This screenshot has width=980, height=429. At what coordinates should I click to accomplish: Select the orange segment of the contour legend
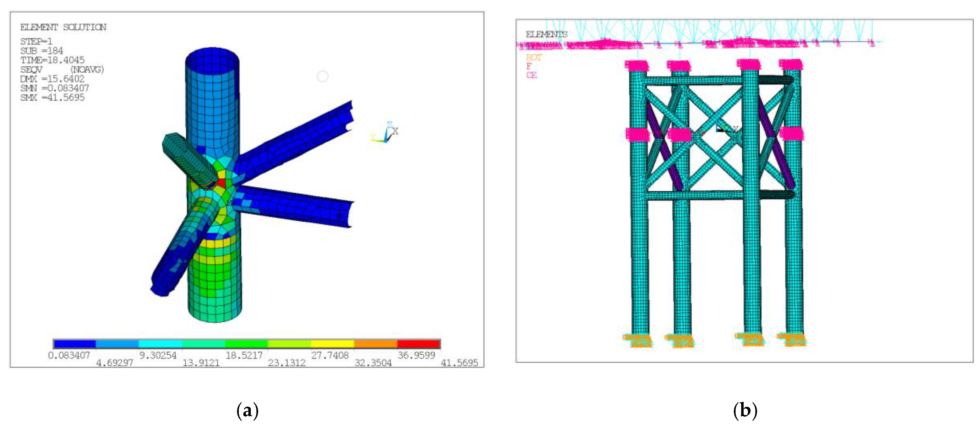pyautogui.click(x=376, y=344)
